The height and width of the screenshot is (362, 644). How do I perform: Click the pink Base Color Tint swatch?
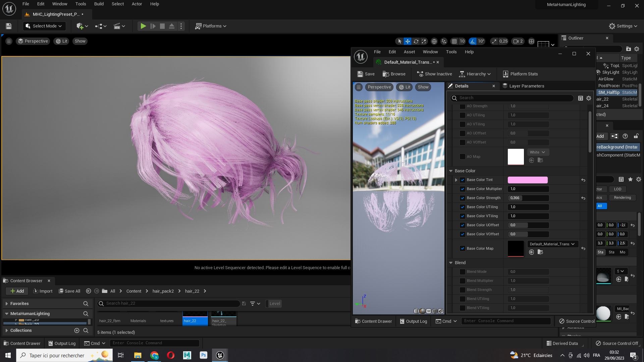click(528, 180)
